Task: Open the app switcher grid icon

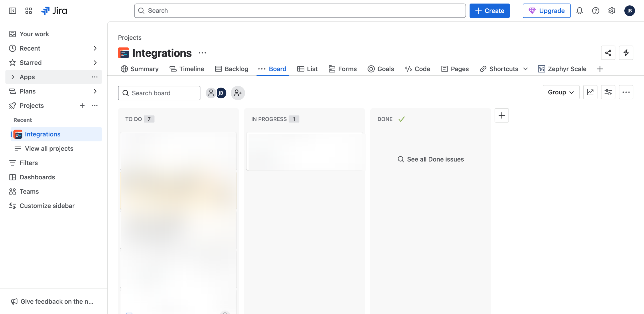Action: click(28, 11)
